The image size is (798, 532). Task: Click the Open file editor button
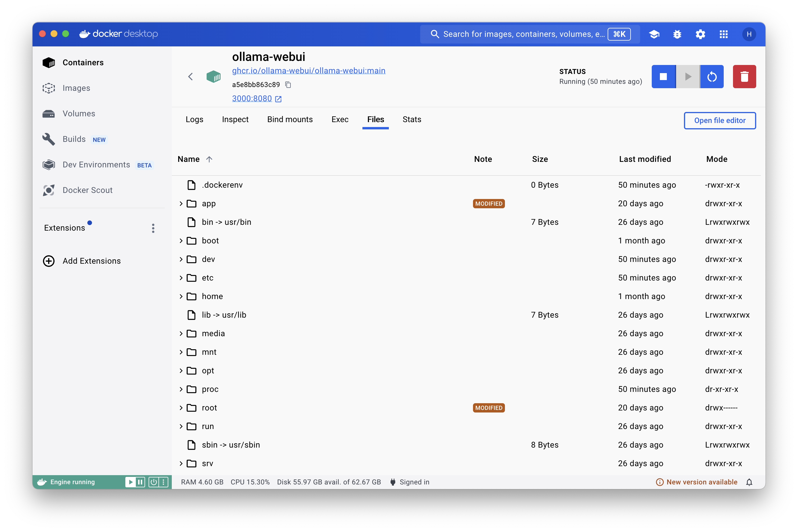tap(720, 120)
